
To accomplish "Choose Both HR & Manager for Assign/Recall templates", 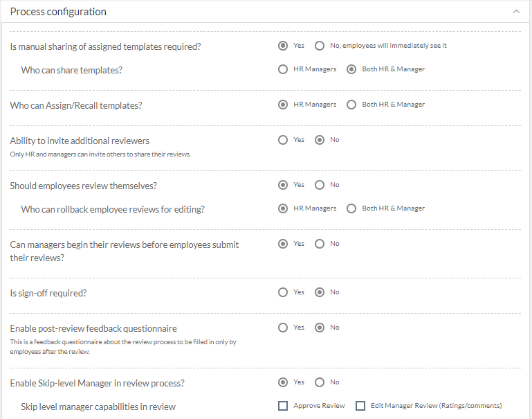I will click(x=351, y=105).
